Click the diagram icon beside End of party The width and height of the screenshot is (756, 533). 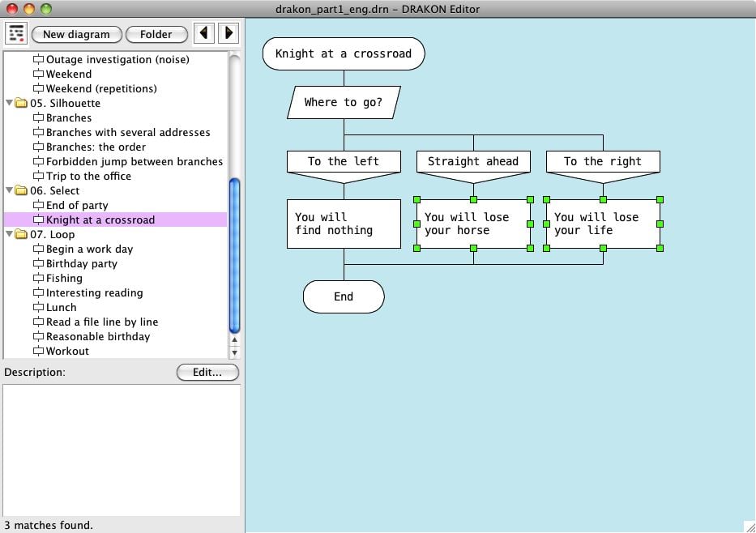tap(38, 205)
